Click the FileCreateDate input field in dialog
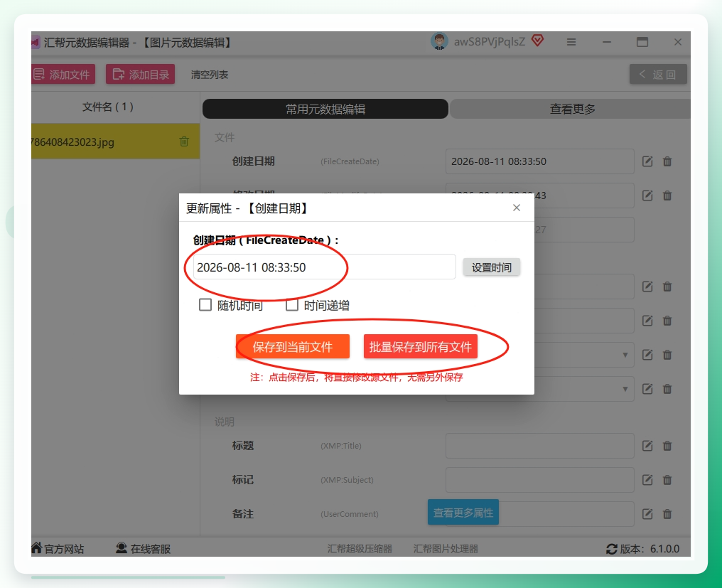Image resolution: width=722 pixels, height=588 pixels. click(x=324, y=267)
